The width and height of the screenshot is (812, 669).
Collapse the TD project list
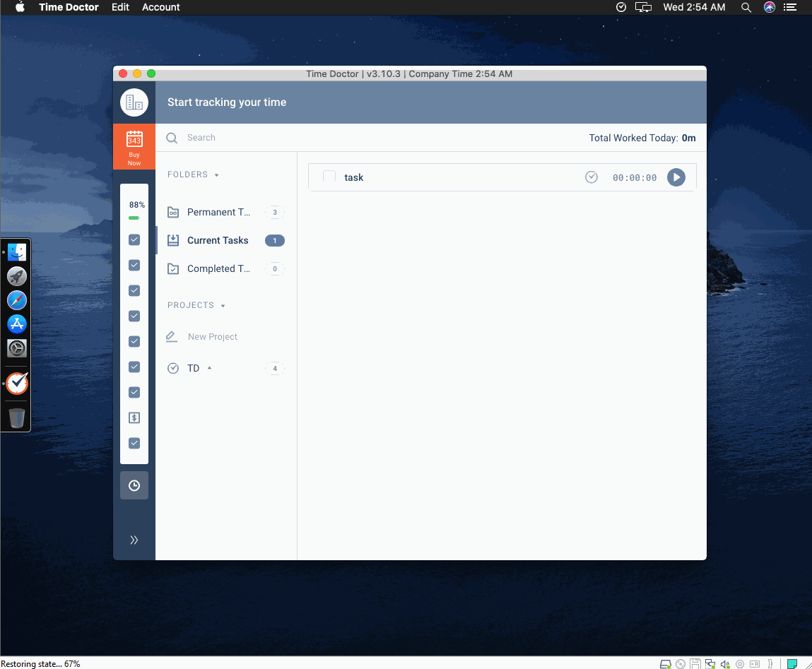point(209,367)
